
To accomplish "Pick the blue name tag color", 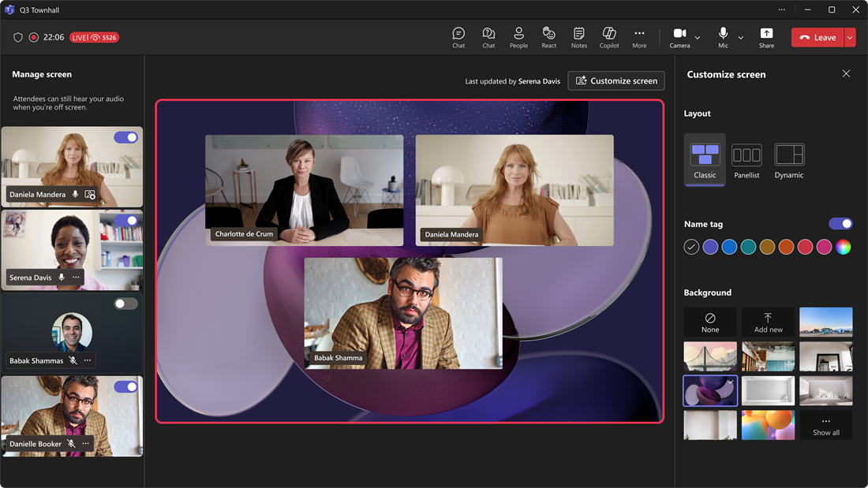I will 729,247.
